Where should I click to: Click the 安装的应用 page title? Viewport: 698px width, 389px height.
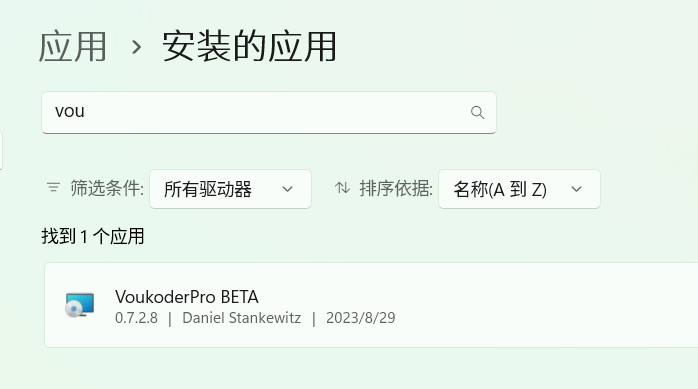tap(249, 47)
